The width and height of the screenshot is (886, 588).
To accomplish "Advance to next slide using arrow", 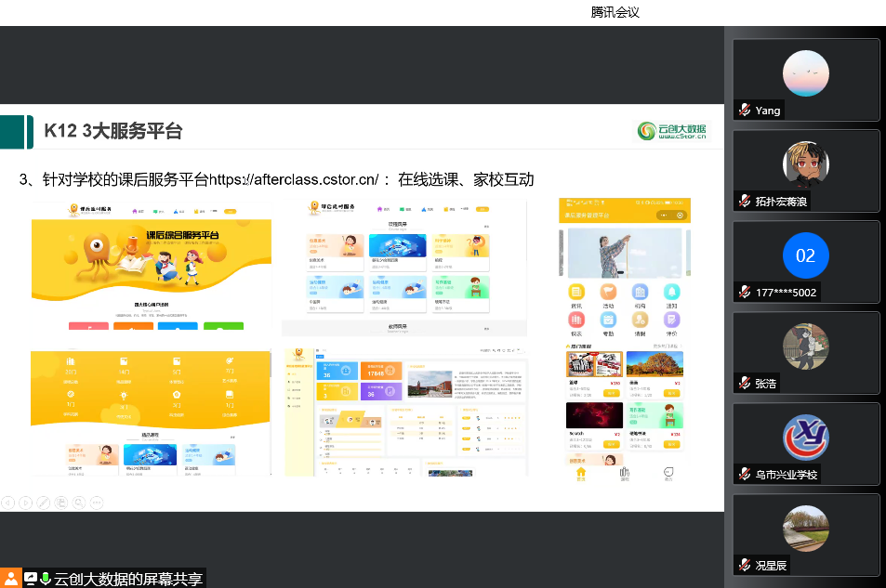I will [26, 503].
